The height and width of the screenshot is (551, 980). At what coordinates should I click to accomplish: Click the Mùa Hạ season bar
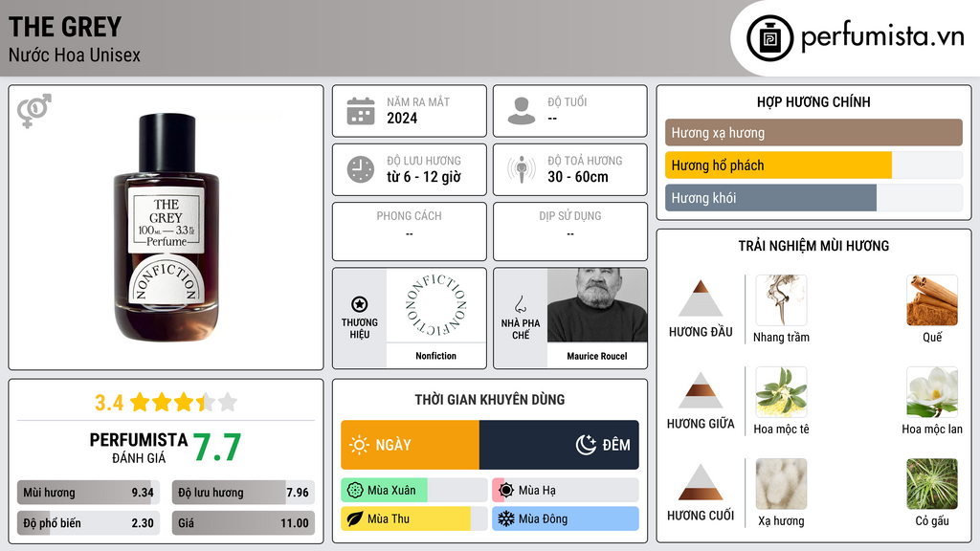point(565,491)
